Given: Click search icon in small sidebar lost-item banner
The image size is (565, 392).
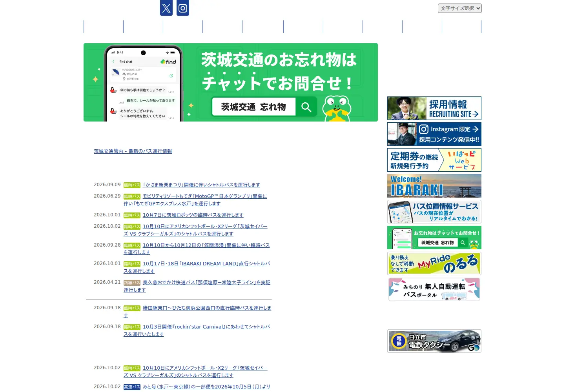Looking at the screenshot, I should click(x=463, y=243).
